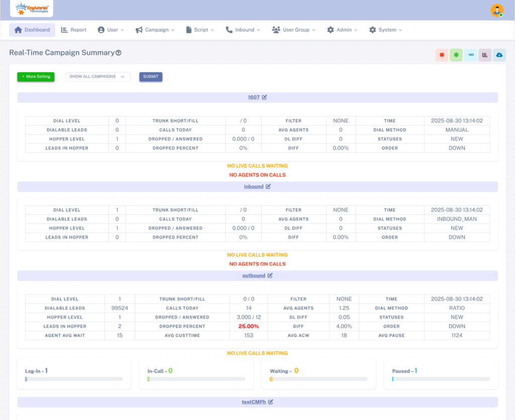The image size is (515, 420).
Task: Click the green More Setting button
Action: coord(36,76)
